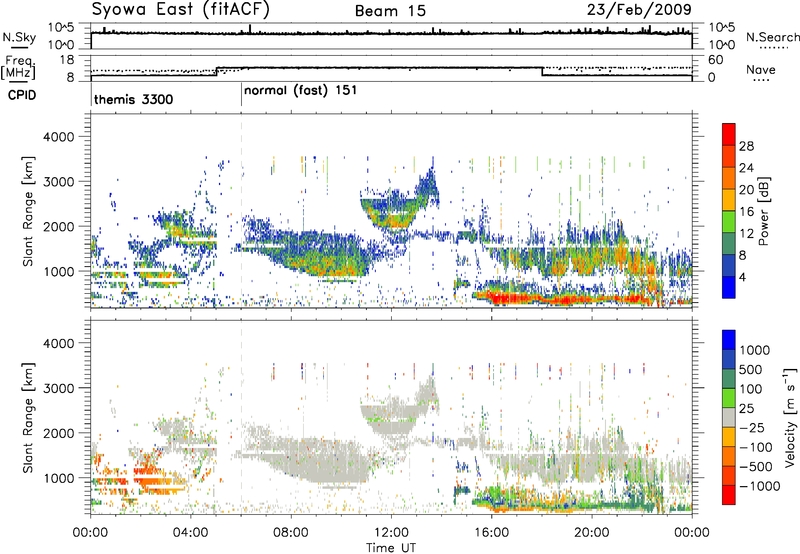The height and width of the screenshot is (554, 800).
Task: Click the normal (fast) 151 mode label
Action: click(x=301, y=89)
